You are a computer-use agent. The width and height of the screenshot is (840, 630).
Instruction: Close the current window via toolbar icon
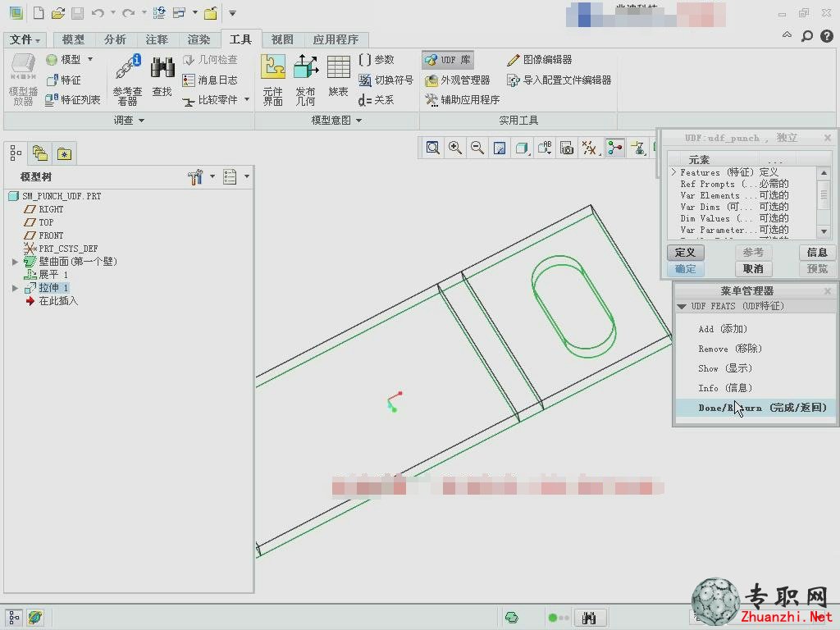(211, 13)
